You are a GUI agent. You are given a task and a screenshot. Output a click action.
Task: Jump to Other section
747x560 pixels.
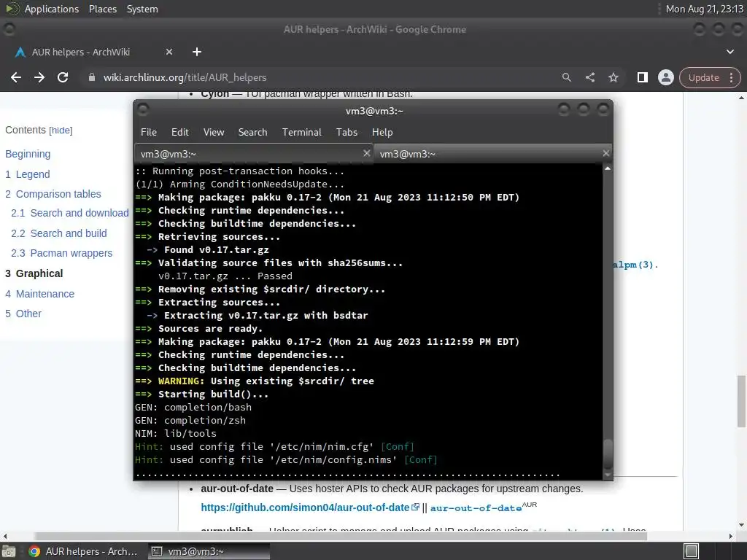(23, 314)
